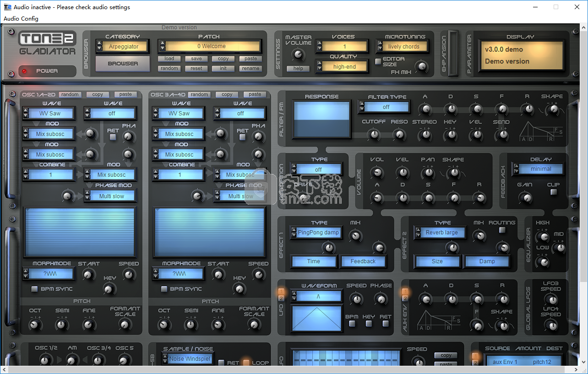Click the FX Mix knob
Image resolution: width=588 pixels, height=374 pixels.
point(422,67)
